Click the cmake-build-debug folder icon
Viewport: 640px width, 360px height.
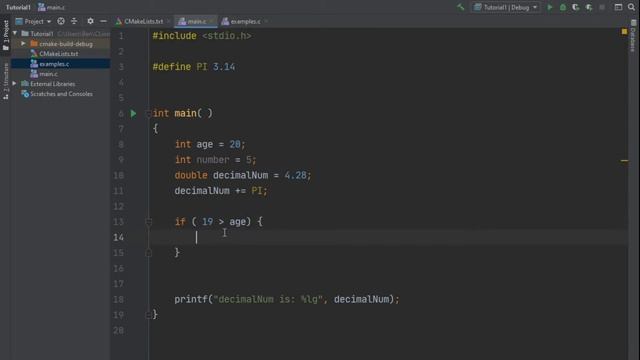(34, 44)
